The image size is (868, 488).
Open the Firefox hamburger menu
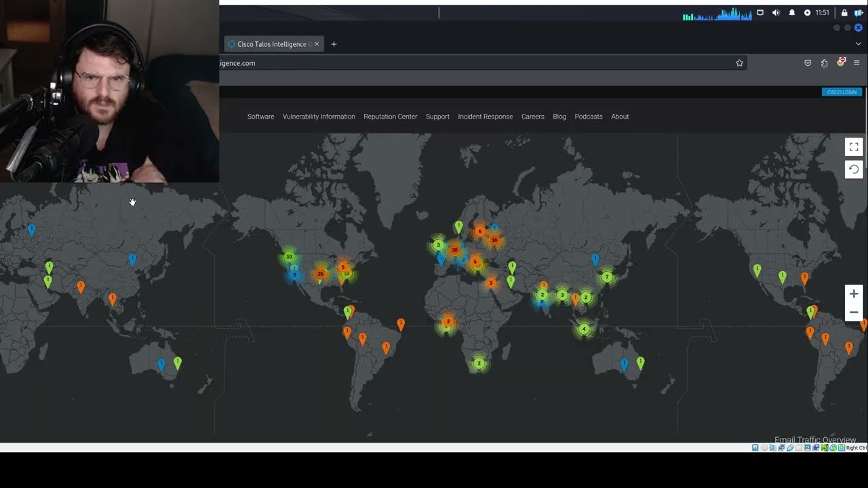pyautogui.click(x=856, y=63)
